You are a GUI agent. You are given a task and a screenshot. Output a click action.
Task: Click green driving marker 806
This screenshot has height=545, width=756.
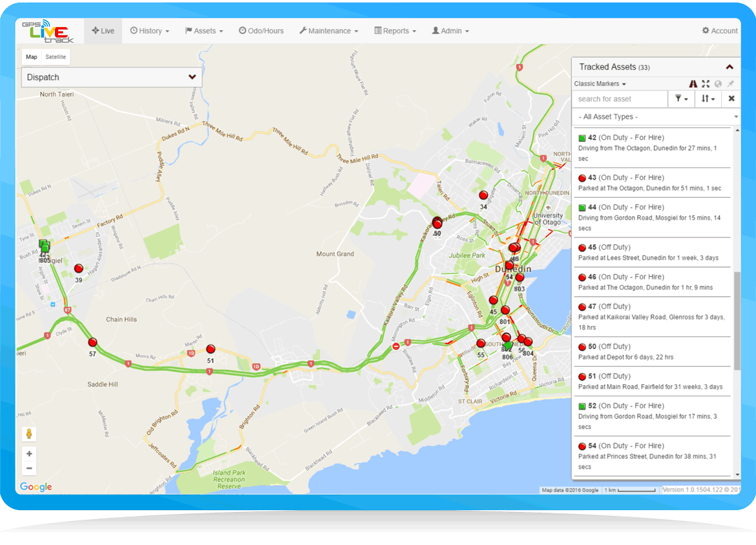click(508, 346)
